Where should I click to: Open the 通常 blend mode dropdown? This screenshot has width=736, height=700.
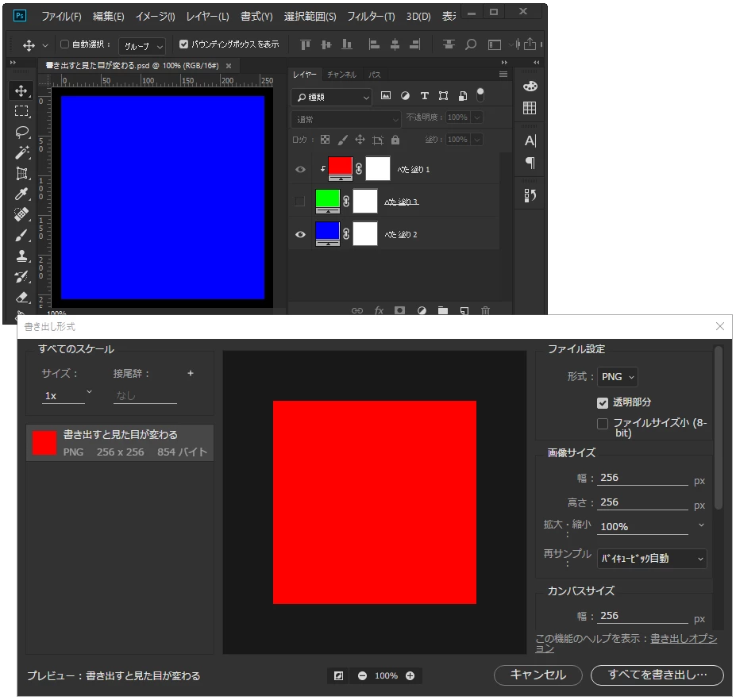346,119
